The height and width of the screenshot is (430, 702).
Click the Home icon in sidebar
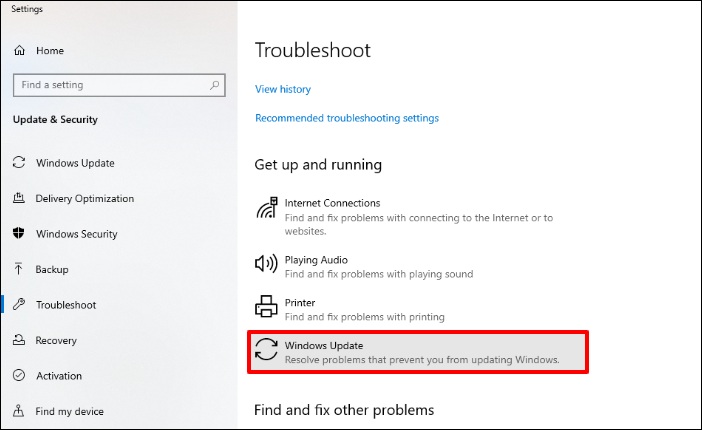click(19, 50)
